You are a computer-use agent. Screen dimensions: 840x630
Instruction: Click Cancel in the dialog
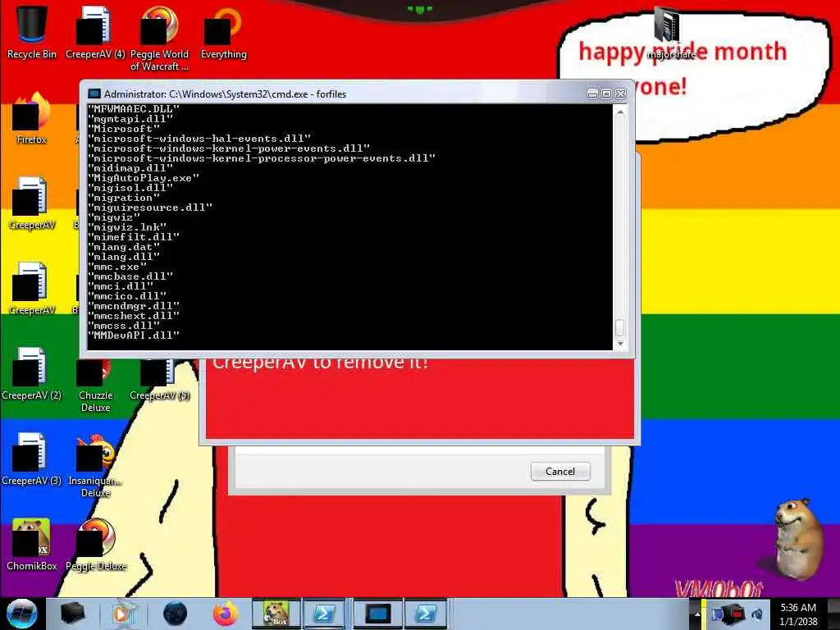coord(560,472)
